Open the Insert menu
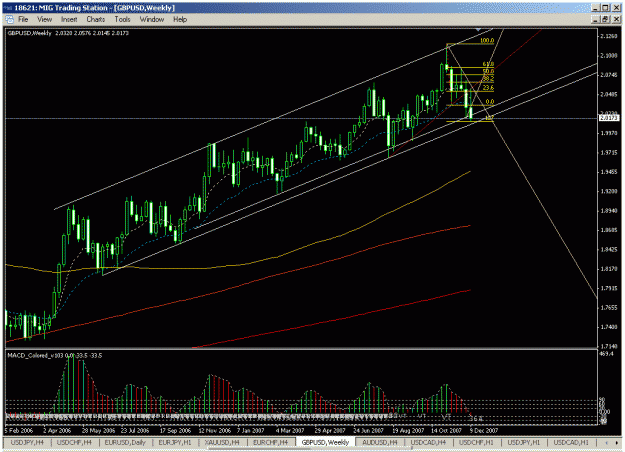Viewport: 625px width, 452px height. tap(69, 19)
